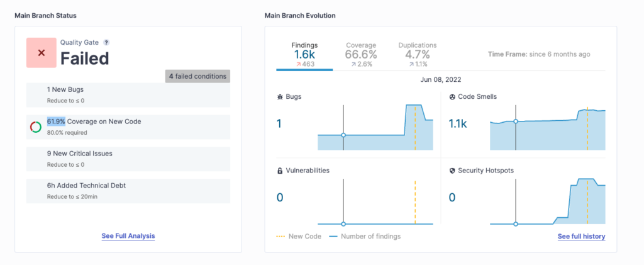Select the 1 New Bugs condition row
Image resolution: width=644 pixels, height=265 pixels.
pyautogui.click(x=128, y=94)
